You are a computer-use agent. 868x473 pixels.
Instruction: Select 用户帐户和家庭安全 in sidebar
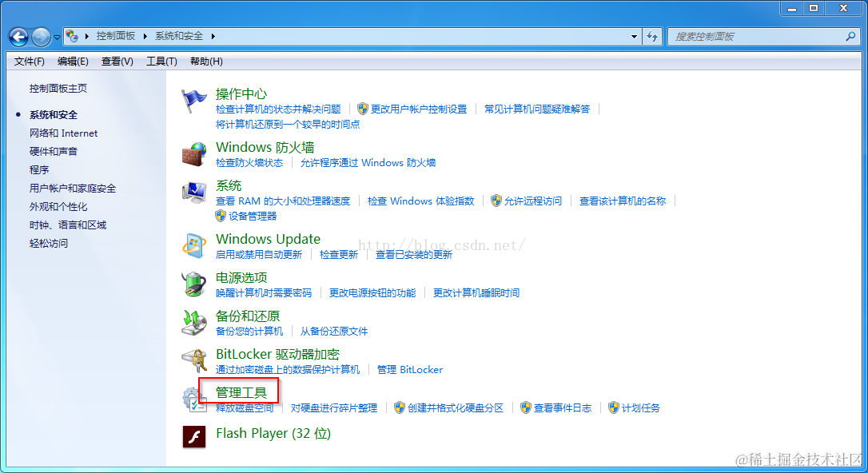click(x=73, y=189)
